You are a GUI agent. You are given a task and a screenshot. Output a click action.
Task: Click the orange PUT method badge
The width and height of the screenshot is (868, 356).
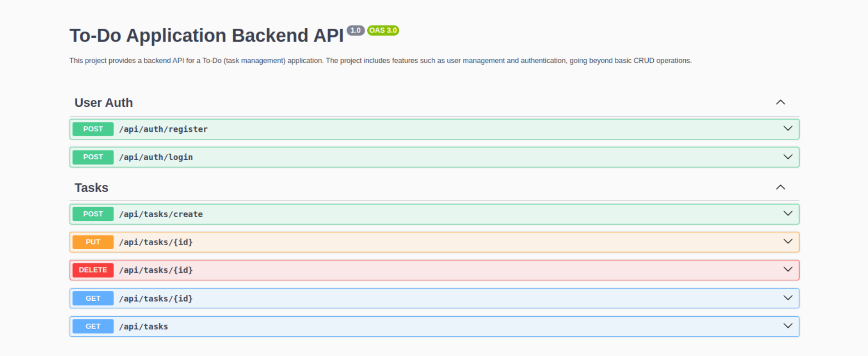click(x=93, y=242)
